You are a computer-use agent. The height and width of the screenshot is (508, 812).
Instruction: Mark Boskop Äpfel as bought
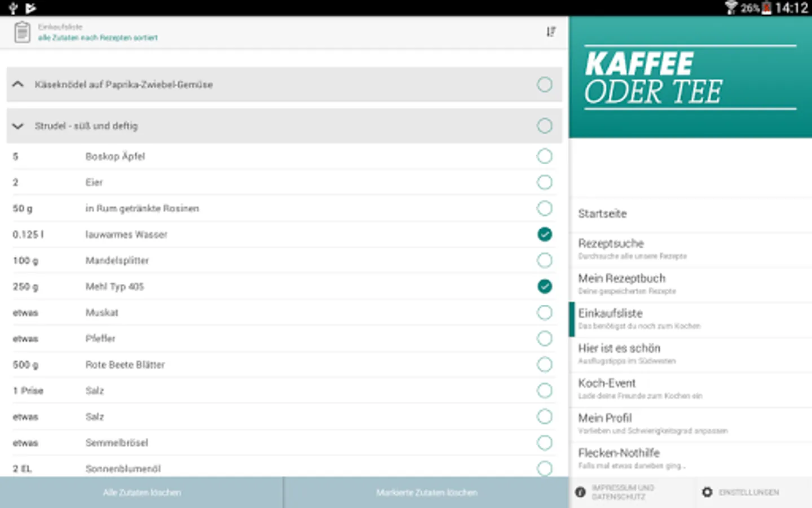pyautogui.click(x=545, y=156)
